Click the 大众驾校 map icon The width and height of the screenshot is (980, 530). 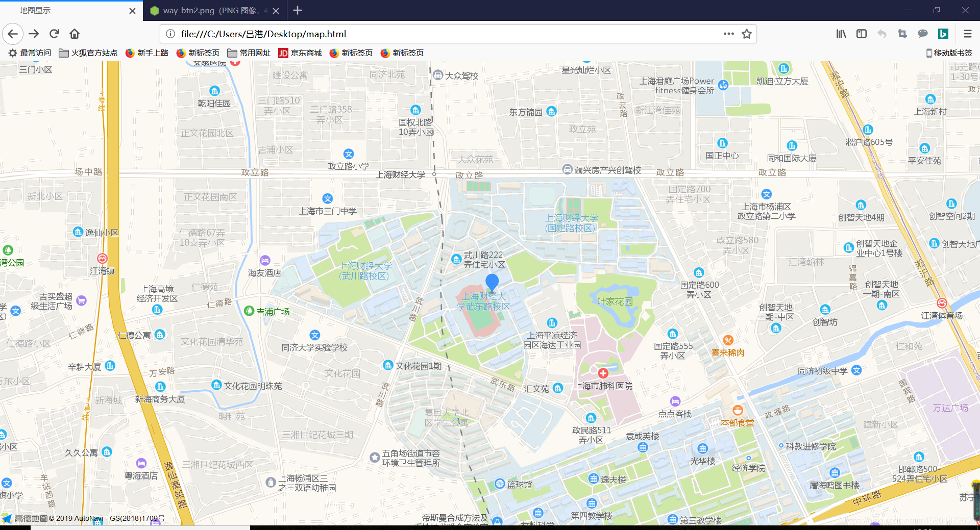[438, 75]
